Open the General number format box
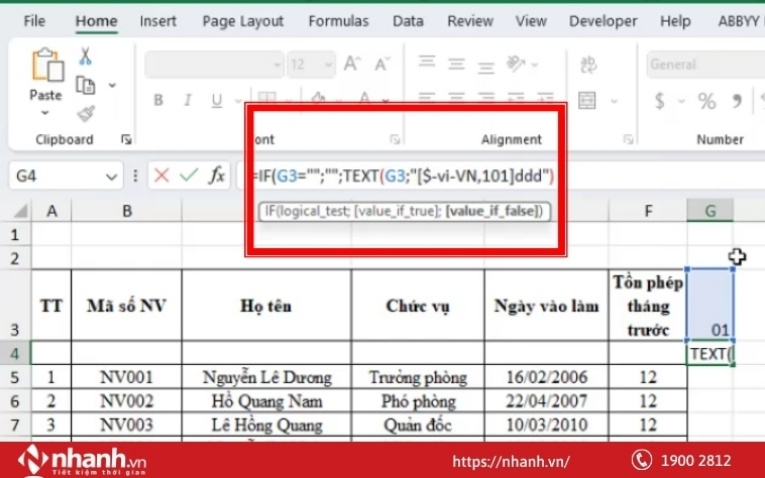The image size is (765, 478). click(706, 64)
